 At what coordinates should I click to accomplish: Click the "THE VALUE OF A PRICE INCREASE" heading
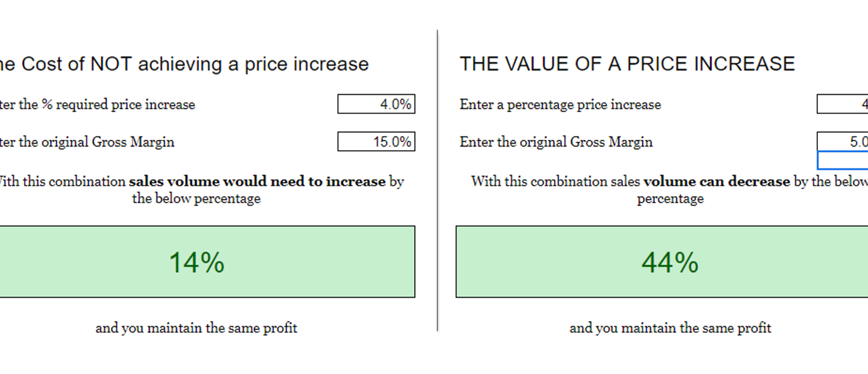pos(627,64)
